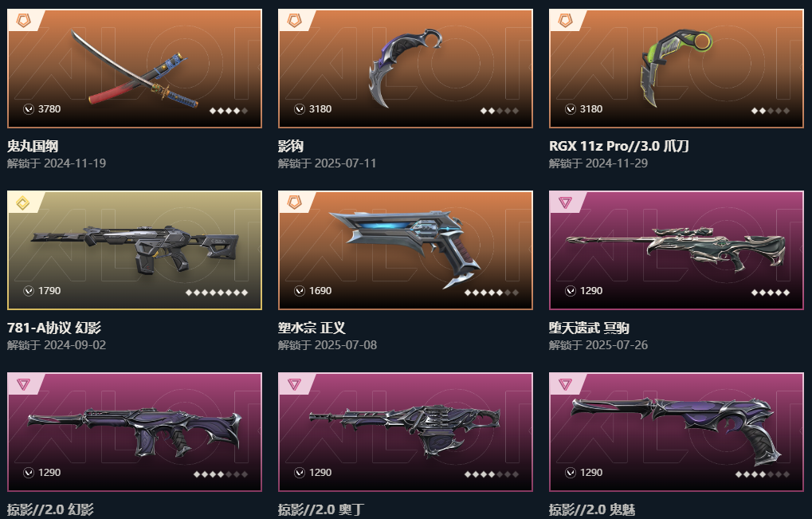Screen dimensions: 812x519
Task: Select the 鬼丸国纲 katana skin thumbnail
Action: pos(135,69)
